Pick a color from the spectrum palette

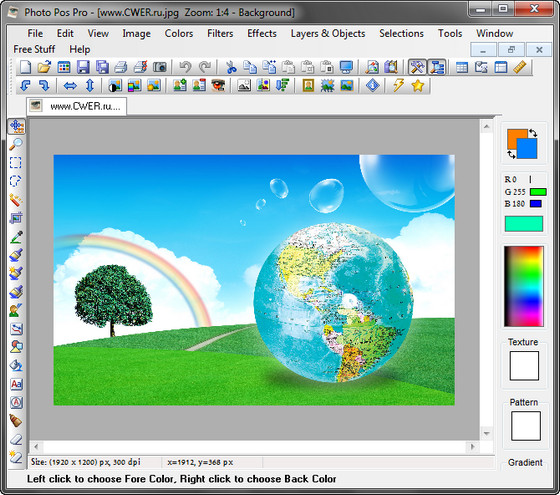524,286
